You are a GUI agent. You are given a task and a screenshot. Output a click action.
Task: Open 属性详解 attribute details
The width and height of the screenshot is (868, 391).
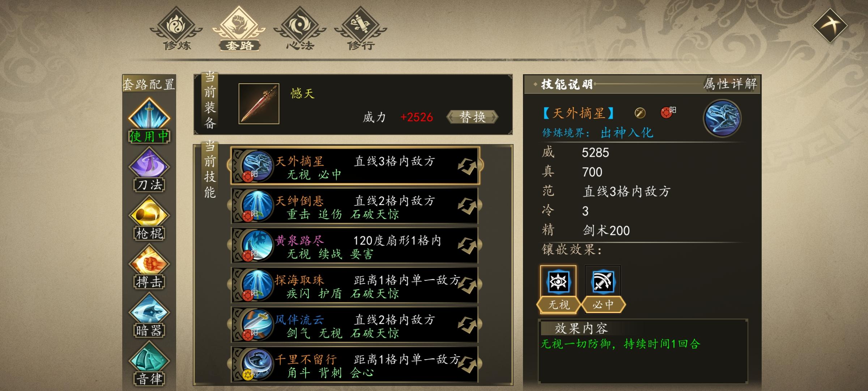[730, 84]
